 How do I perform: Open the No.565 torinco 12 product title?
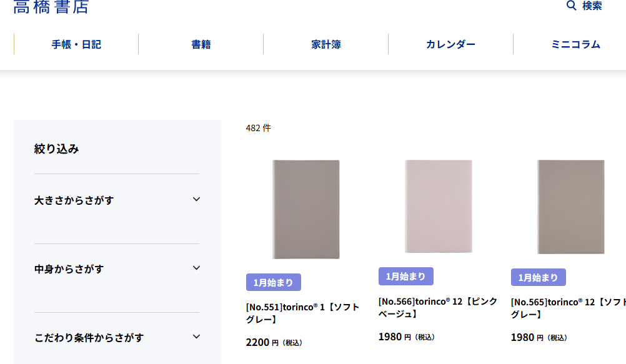point(568,308)
